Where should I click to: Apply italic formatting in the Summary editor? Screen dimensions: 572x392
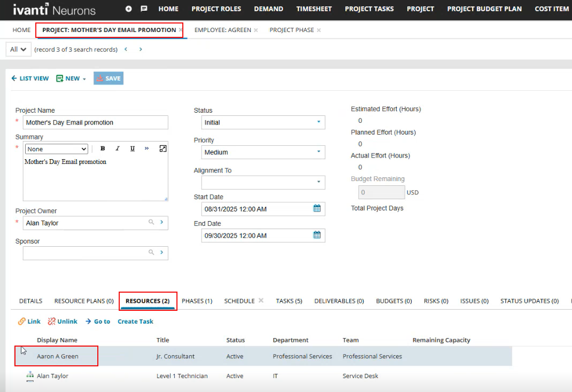[x=117, y=148]
